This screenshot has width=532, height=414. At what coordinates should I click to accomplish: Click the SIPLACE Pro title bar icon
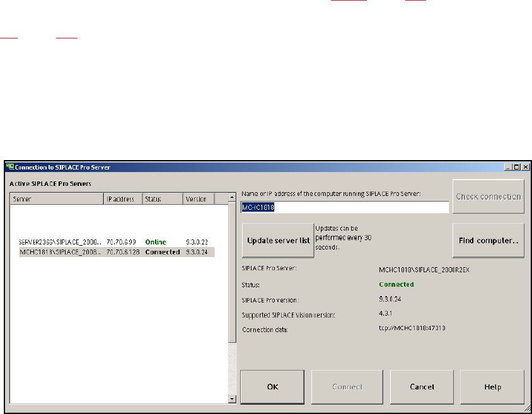point(10,166)
